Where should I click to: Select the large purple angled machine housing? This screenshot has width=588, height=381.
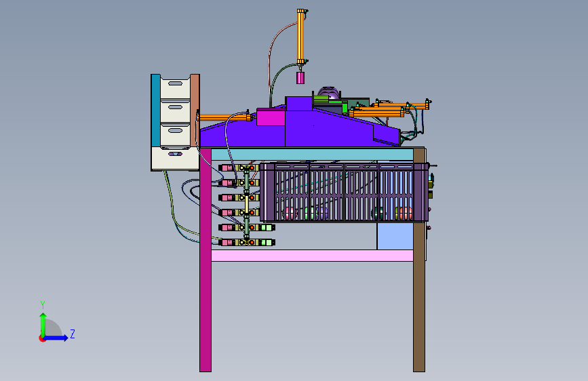pos(300,129)
